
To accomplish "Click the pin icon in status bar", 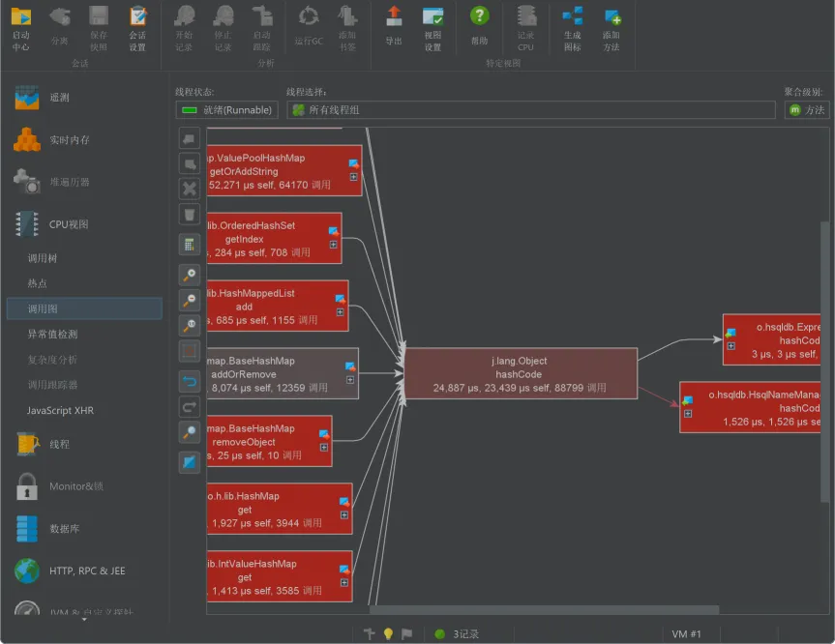I will click(x=369, y=633).
